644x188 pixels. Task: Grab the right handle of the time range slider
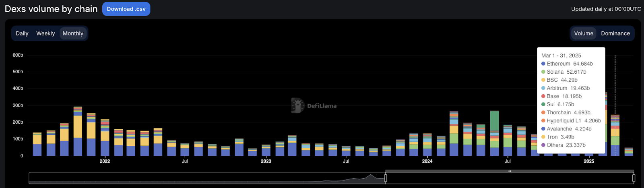(634, 178)
